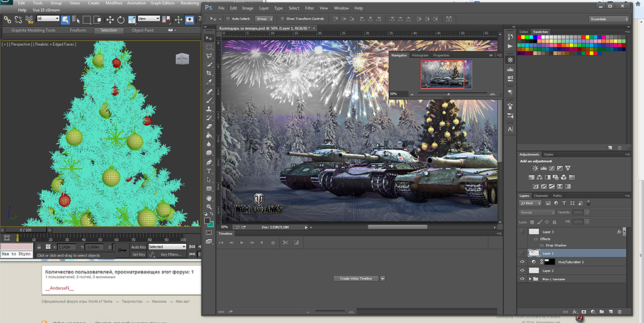Viewport: 644px width, 323px height.
Task: Open the __AnderseN__ user link
Action: click(59, 288)
